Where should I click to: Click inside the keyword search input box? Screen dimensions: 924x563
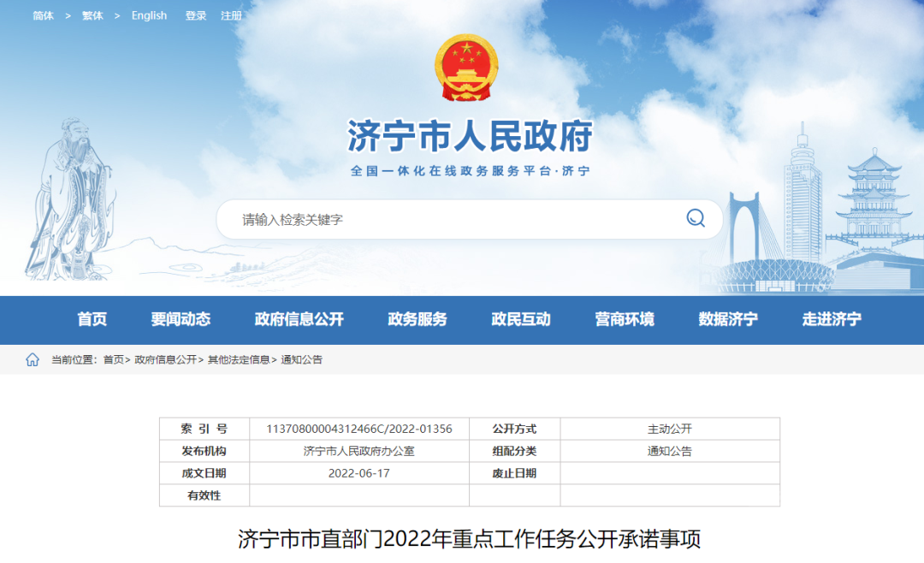pos(428,218)
